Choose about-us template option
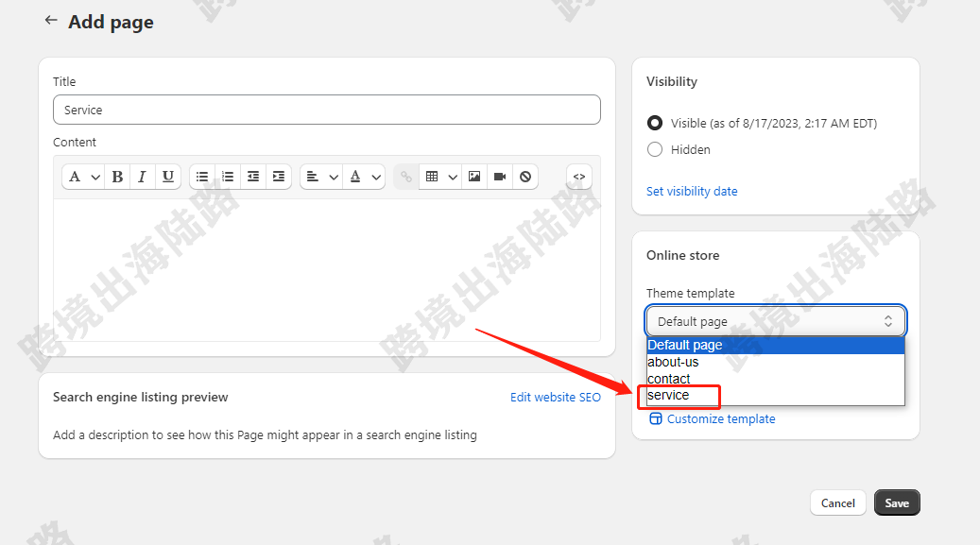Image resolution: width=980 pixels, height=545 pixels. [776, 362]
